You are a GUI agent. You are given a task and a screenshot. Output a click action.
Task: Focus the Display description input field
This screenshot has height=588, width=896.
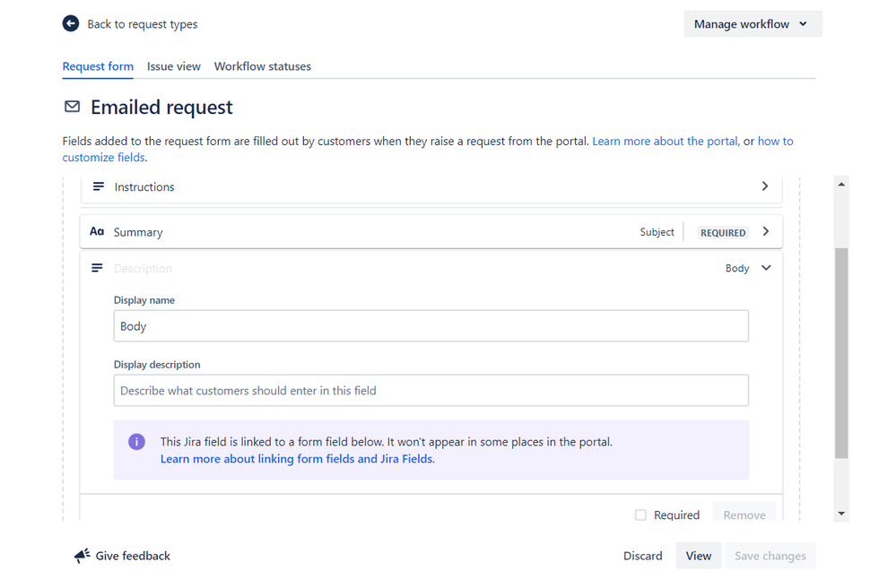click(x=431, y=391)
